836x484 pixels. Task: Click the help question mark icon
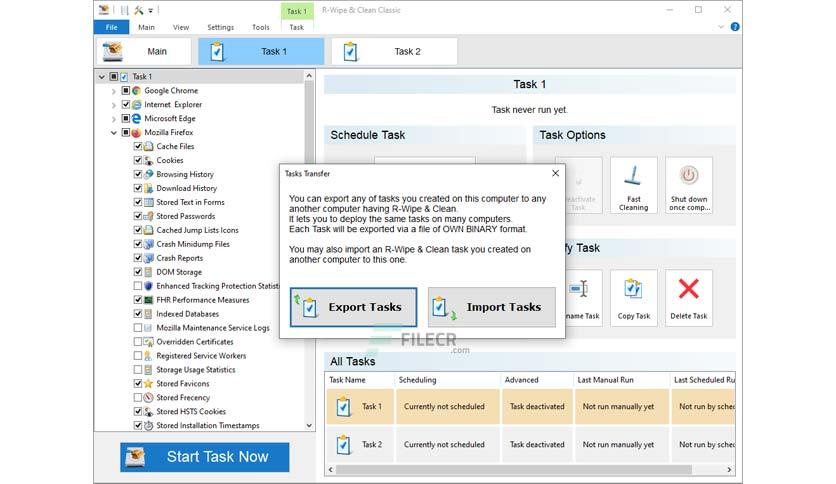tap(735, 27)
